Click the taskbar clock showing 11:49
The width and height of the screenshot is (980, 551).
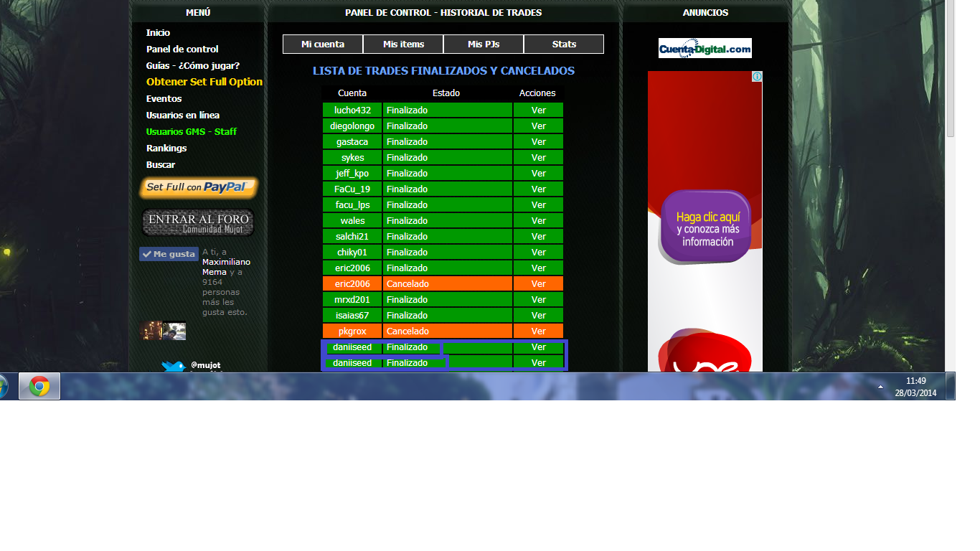[916, 387]
